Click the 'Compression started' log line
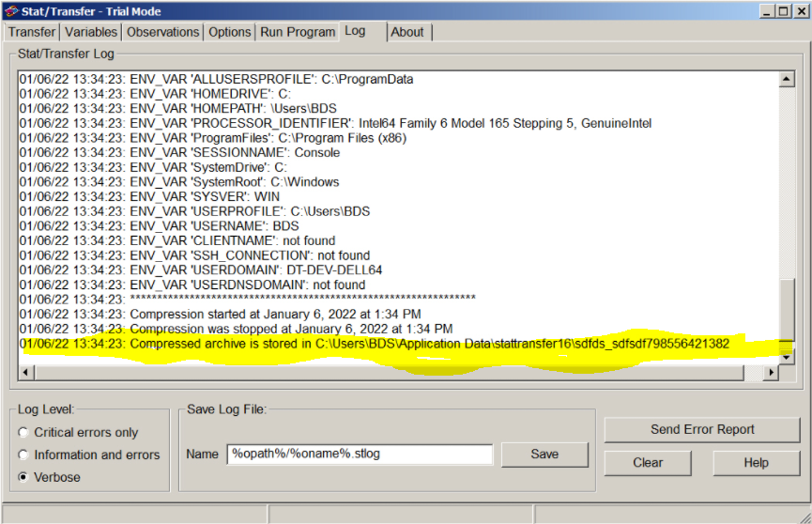The height and width of the screenshot is (524, 812). click(x=220, y=314)
